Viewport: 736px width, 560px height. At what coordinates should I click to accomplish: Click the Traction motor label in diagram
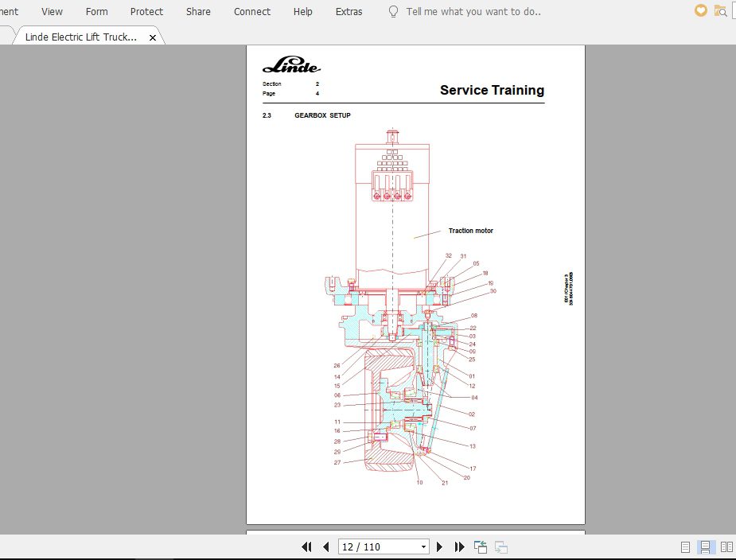point(470,231)
